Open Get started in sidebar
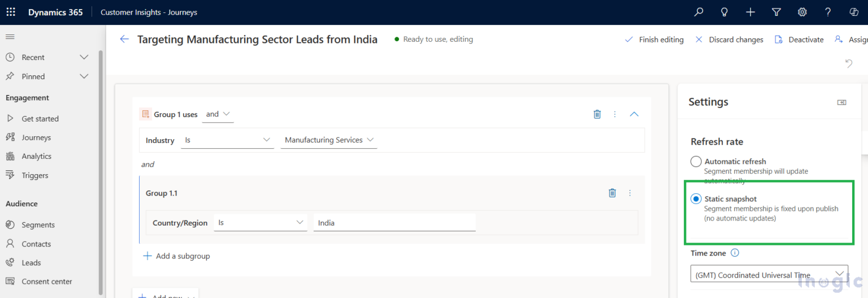This screenshot has width=868, height=298. [x=40, y=119]
